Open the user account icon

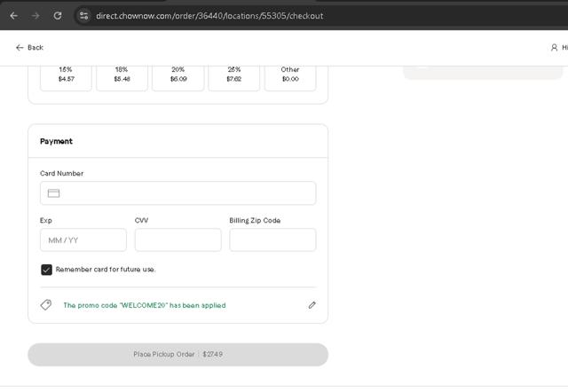(554, 47)
